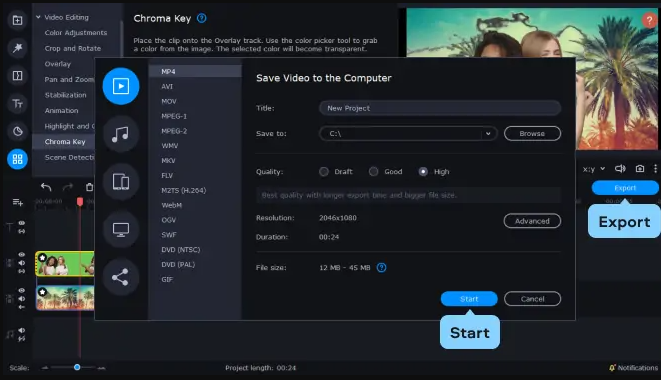Image resolution: width=661 pixels, height=380 pixels.
Task: Collapse the Video Editing tree section
Action: coord(38,17)
